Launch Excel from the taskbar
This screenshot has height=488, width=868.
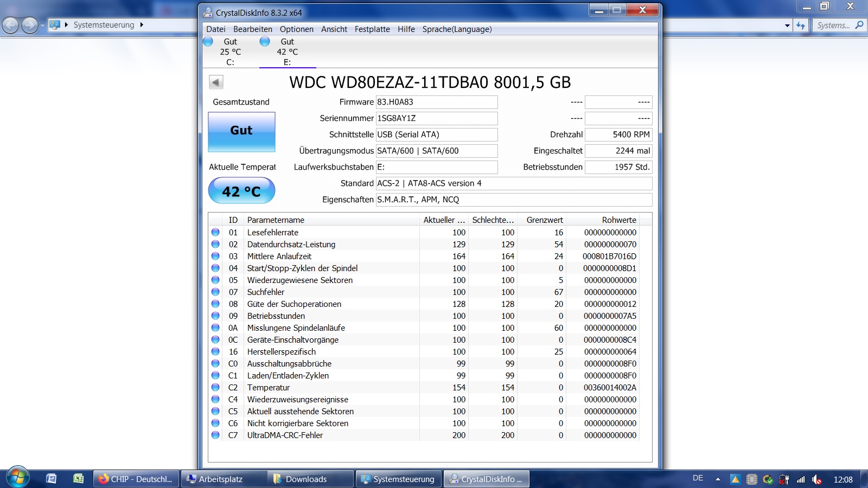[x=79, y=479]
